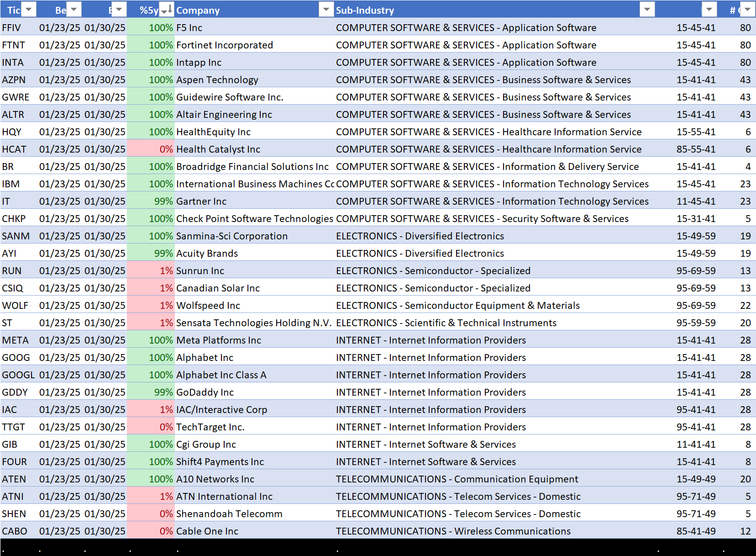Click the SANM ticker cell
The width and height of the screenshot is (756, 556).
(x=19, y=236)
